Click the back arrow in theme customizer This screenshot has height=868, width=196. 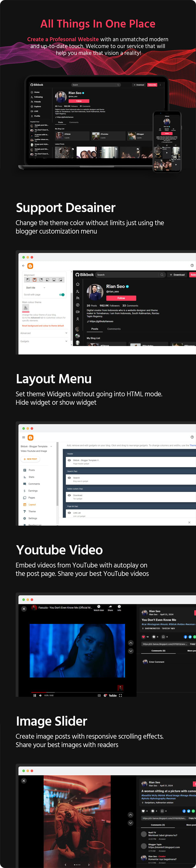[x=23, y=265]
